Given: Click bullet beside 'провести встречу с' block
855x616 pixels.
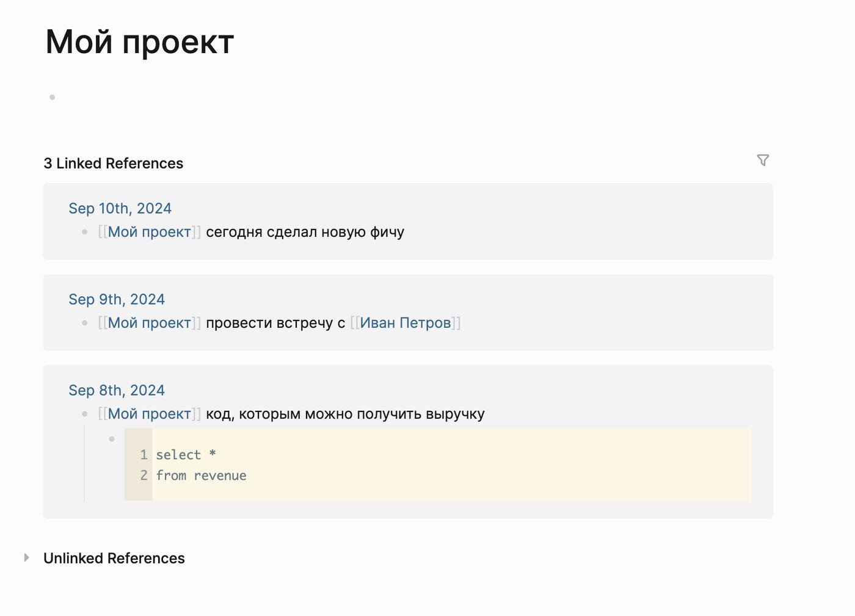Looking at the screenshot, I should click(85, 323).
